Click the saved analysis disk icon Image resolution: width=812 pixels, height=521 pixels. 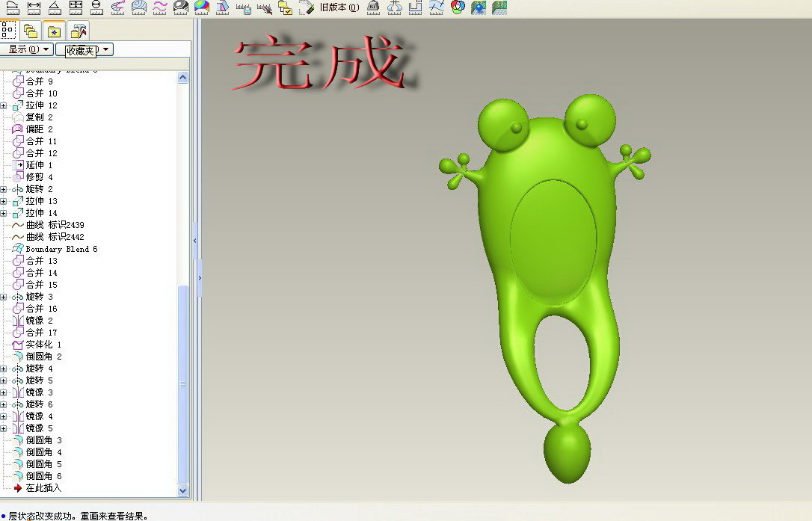click(244, 7)
